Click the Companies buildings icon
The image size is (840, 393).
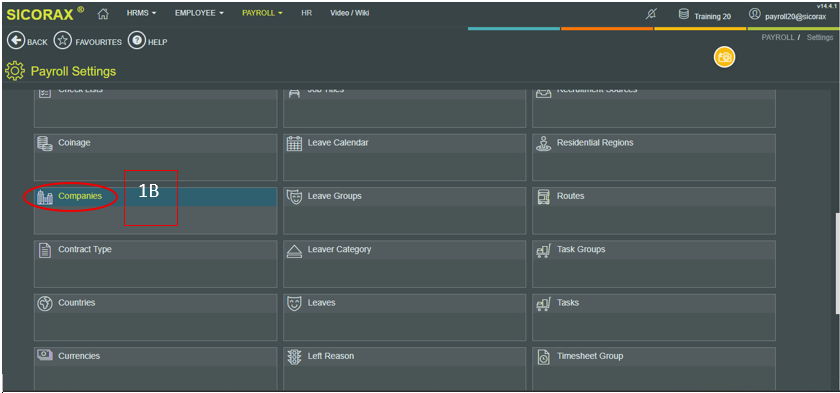(x=45, y=197)
